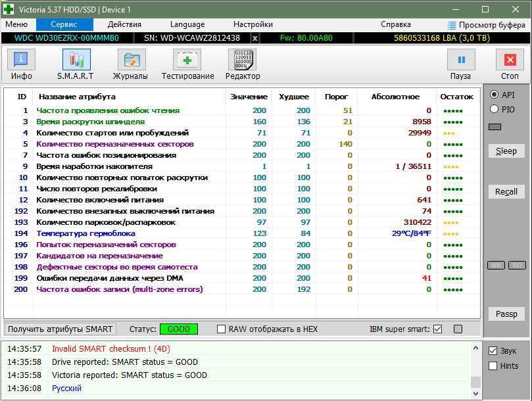Click Название атрибута column header
The image size is (532, 401).
coord(77,97)
